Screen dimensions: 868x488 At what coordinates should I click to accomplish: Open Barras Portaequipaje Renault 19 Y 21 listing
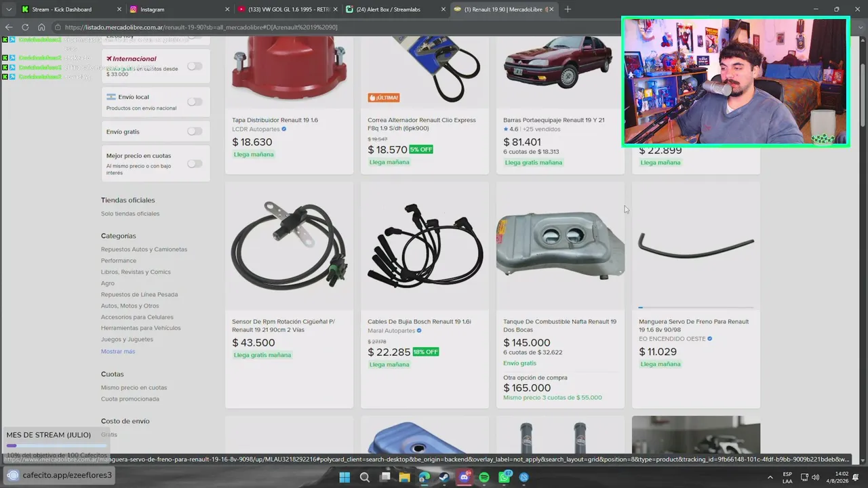pos(553,120)
